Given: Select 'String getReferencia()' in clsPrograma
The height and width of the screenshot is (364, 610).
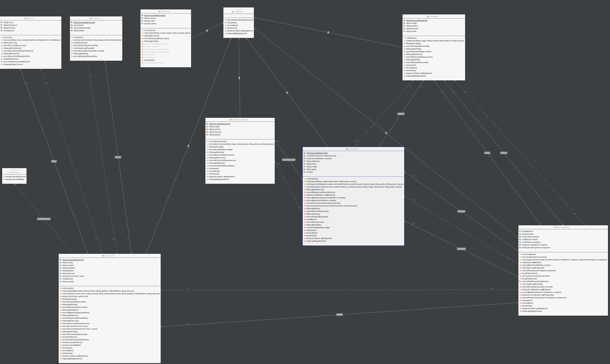Looking at the screenshot, I should tap(315, 190).
